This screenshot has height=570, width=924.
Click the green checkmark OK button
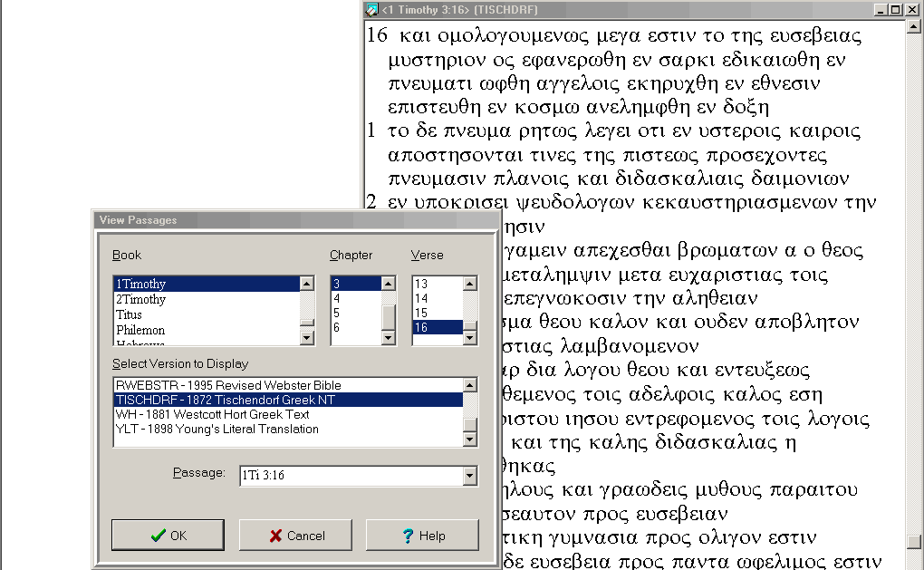(x=168, y=536)
